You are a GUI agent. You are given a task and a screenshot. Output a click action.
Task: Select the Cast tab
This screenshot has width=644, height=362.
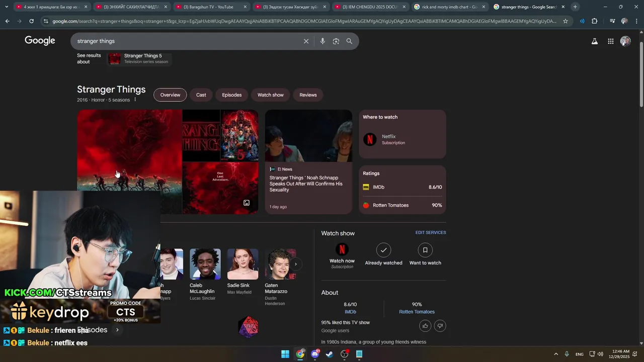tap(201, 95)
